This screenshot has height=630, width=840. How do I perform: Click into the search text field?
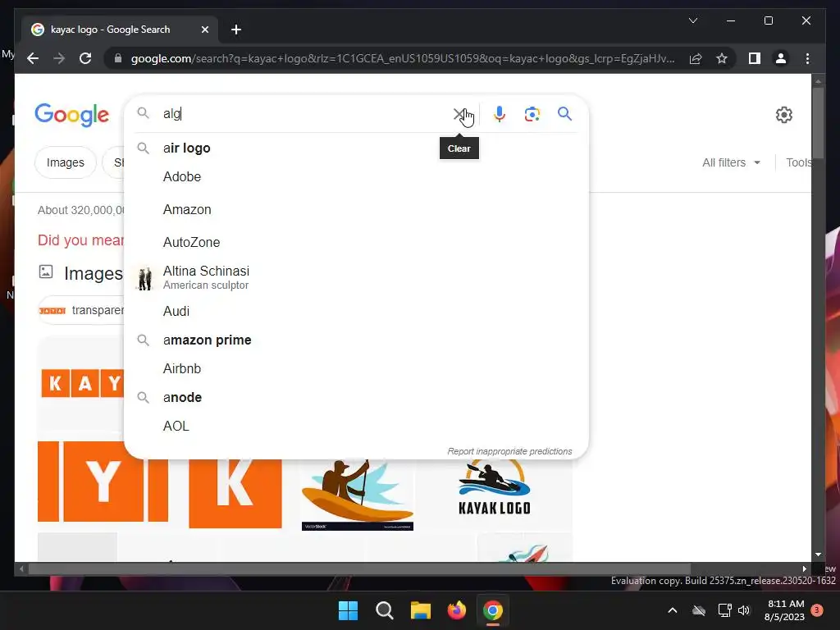(x=305, y=113)
